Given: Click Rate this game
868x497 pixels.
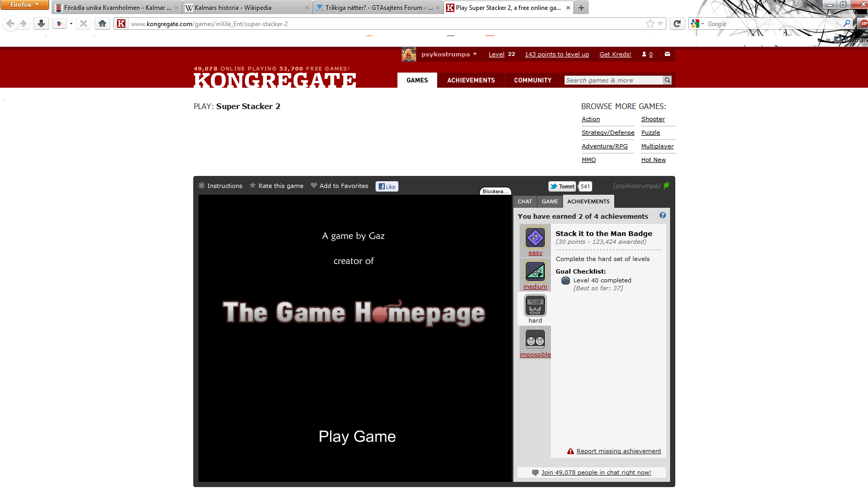Looking at the screenshot, I should [276, 186].
